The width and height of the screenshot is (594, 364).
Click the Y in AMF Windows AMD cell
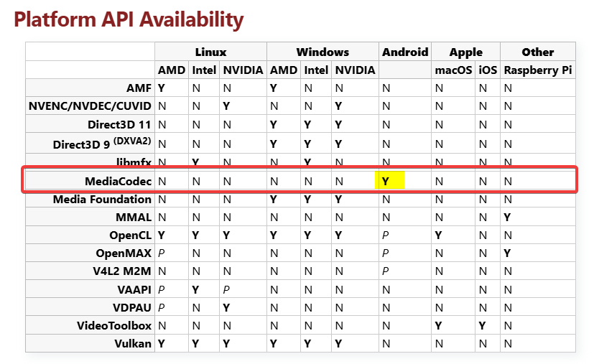tap(274, 88)
